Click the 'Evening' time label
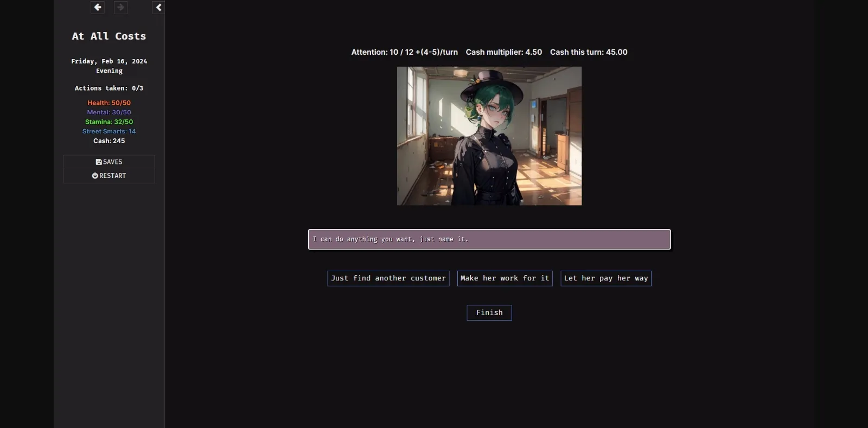868x428 pixels. (109, 71)
